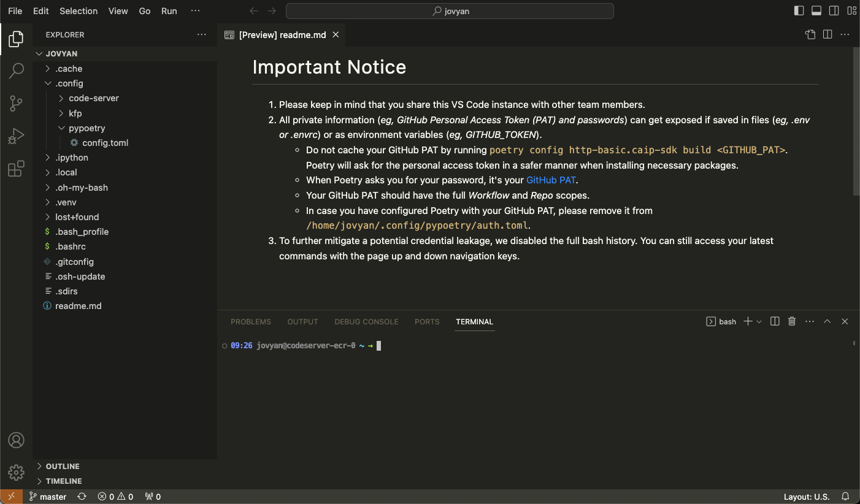Collapse the pypoetry folder

[x=125, y=128]
